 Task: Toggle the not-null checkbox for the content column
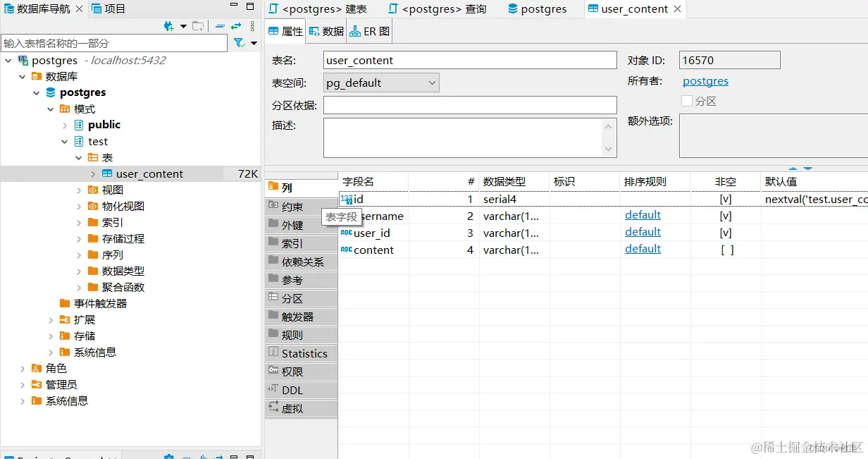726,250
